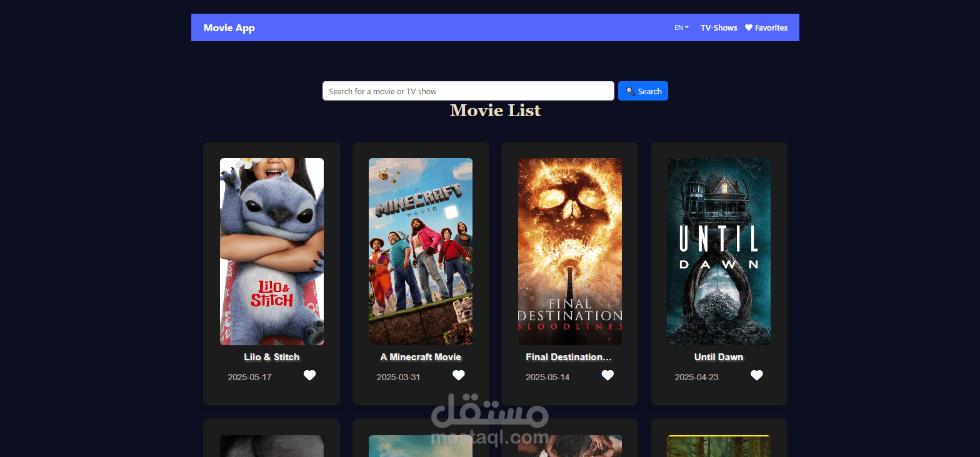Open Final Destination Bloodlines poster

(x=570, y=252)
